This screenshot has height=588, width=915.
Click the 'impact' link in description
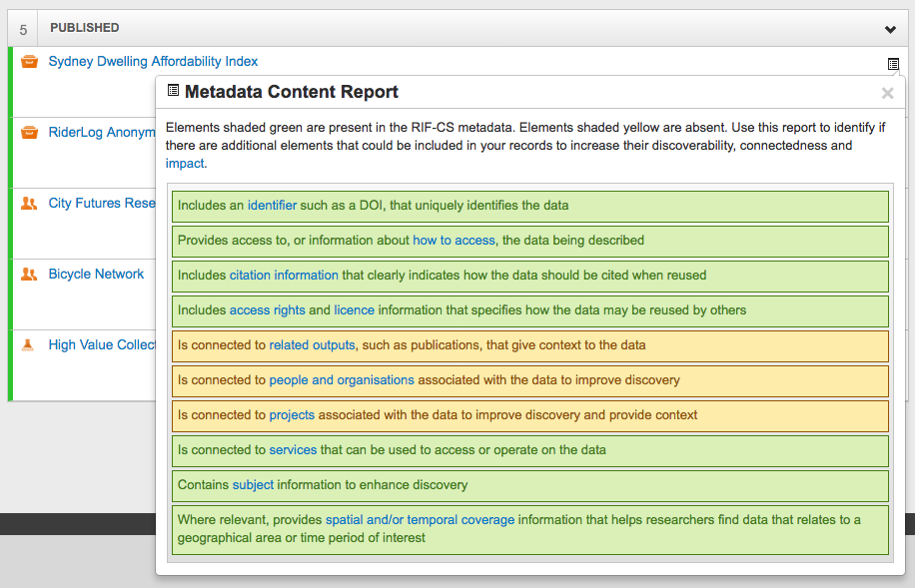pos(184,164)
